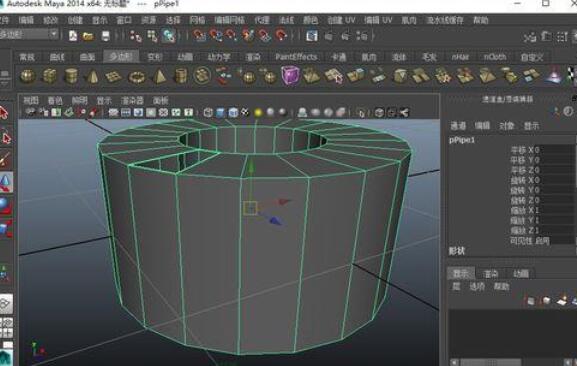Screen dimensions: 577x366
Task: Click the yellow center move manipulator handle
Action: tap(250, 208)
